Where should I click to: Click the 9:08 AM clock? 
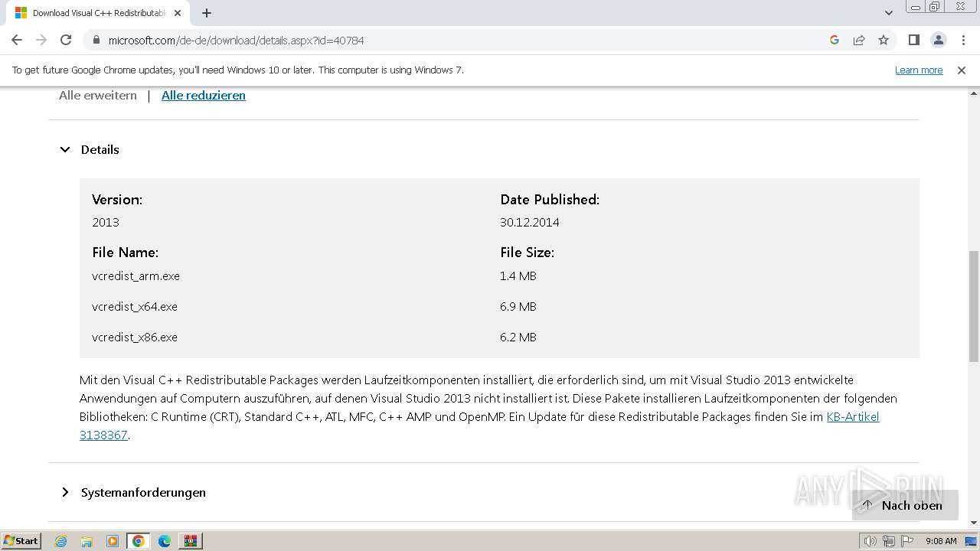[x=941, y=541]
